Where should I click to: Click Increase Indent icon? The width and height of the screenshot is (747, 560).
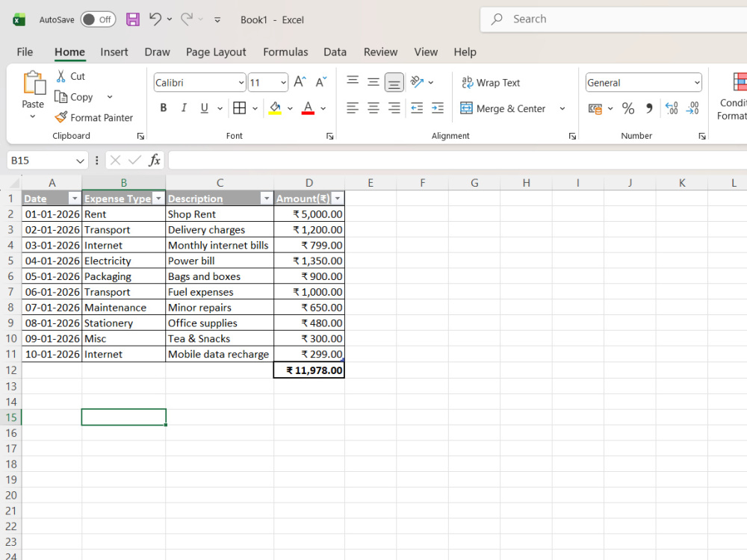tap(437, 108)
